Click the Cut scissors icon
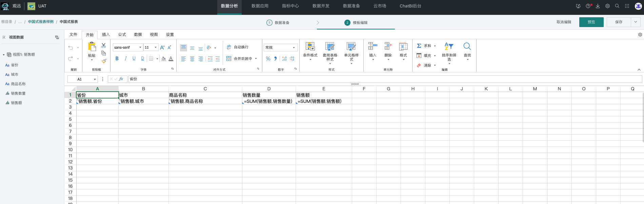 pos(104,45)
